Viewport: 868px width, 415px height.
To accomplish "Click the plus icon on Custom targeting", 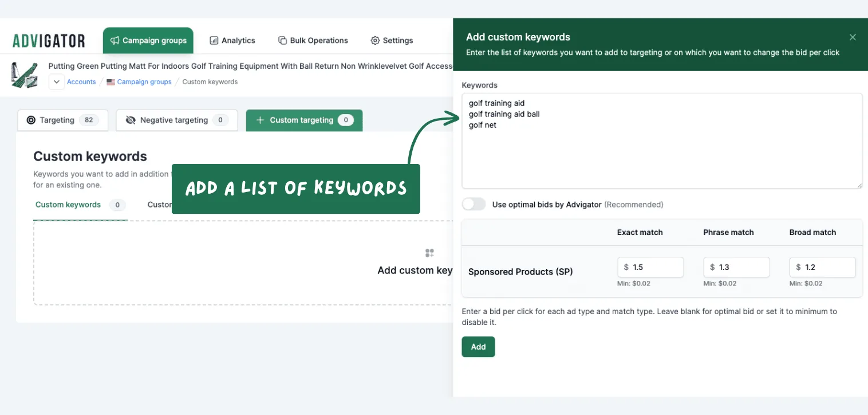I will pos(260,120).
